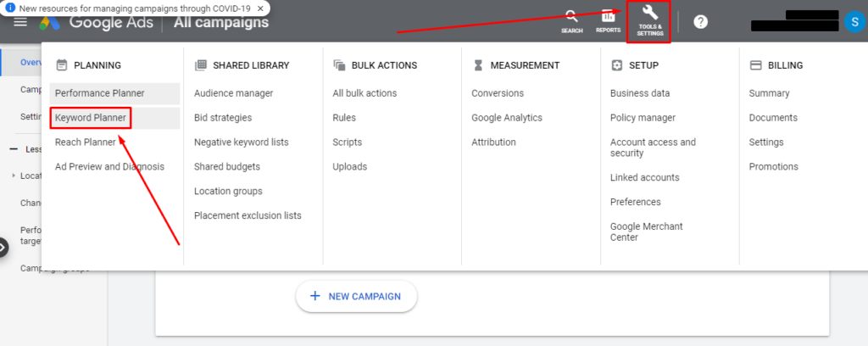Open Bid strategies
Image resolution: width=868 pixels, height=346 pixels.
click(223, 118)
